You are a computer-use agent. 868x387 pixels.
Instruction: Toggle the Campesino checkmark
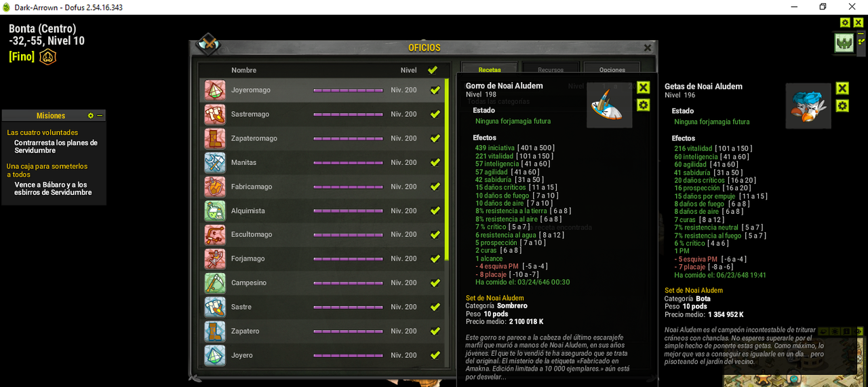point(435,283)
